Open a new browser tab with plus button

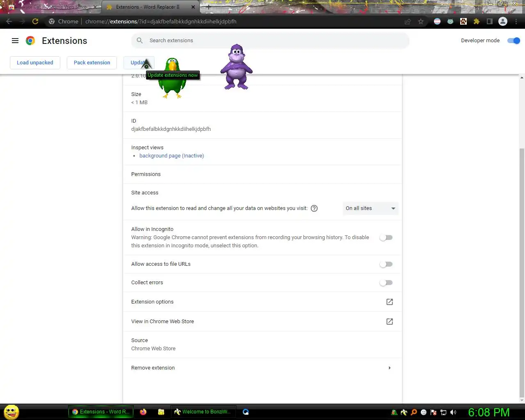point(208,7)
